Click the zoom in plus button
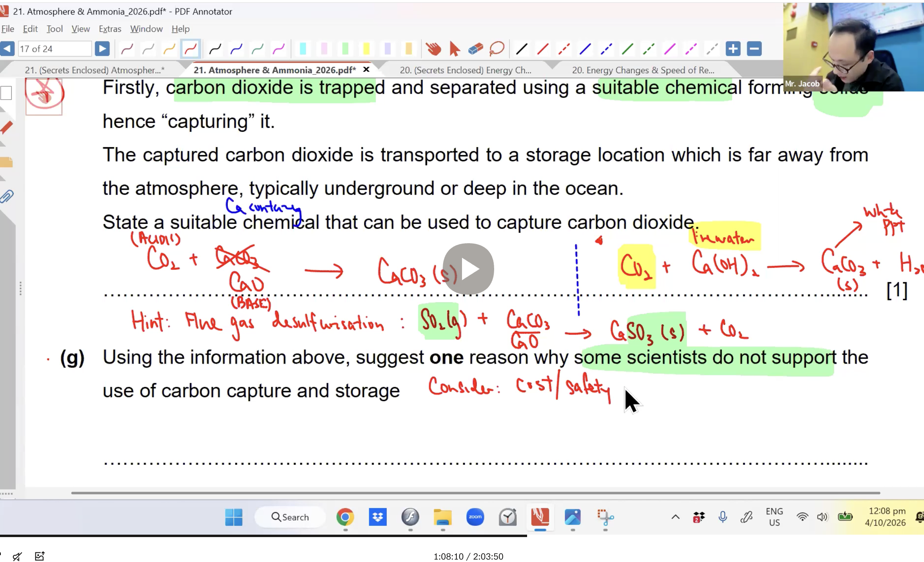 tap(733, 49)
